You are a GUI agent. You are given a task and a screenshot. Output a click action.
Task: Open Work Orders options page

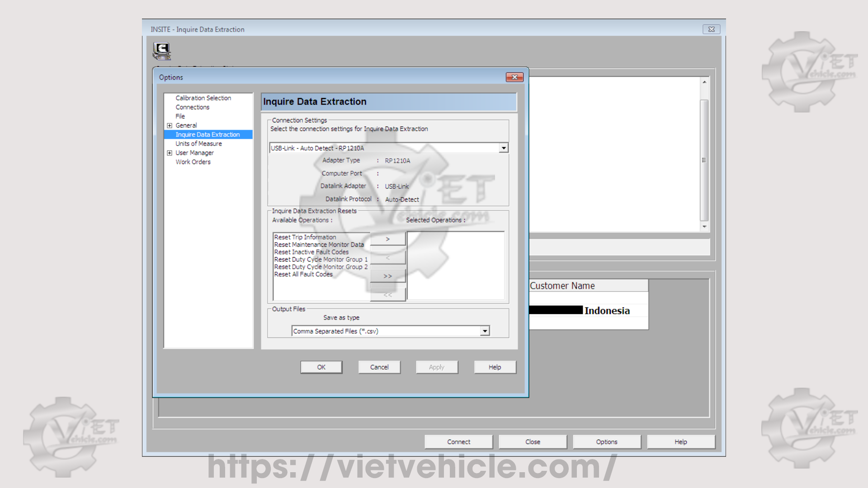click(193, 162)
